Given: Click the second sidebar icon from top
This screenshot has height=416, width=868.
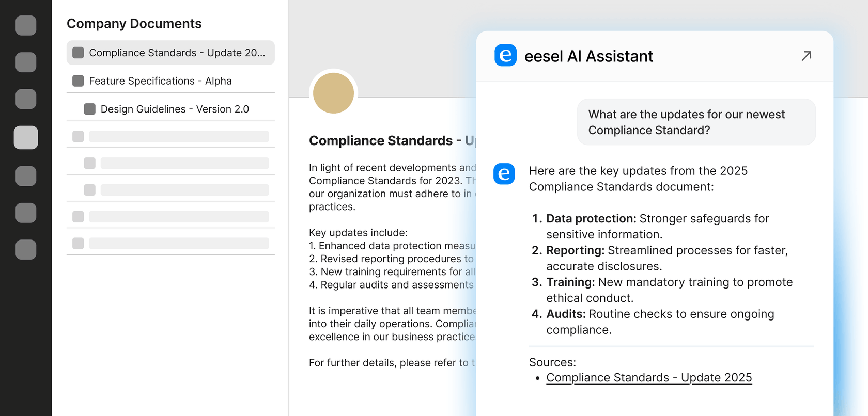Looking at the screenshot, I should (26, 62).
